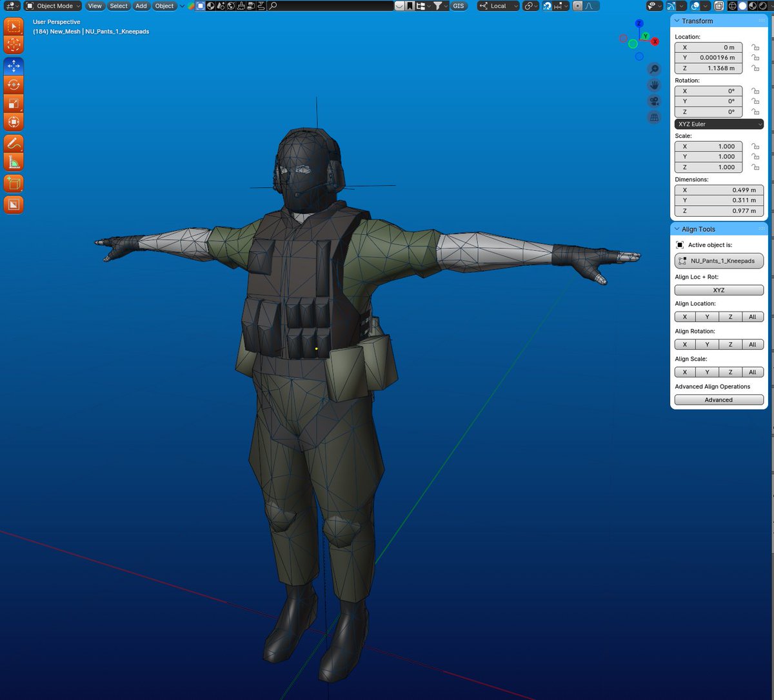Click the Location Z field 1.1368 m
The image size is (774, 700).
tap(708, 68)
